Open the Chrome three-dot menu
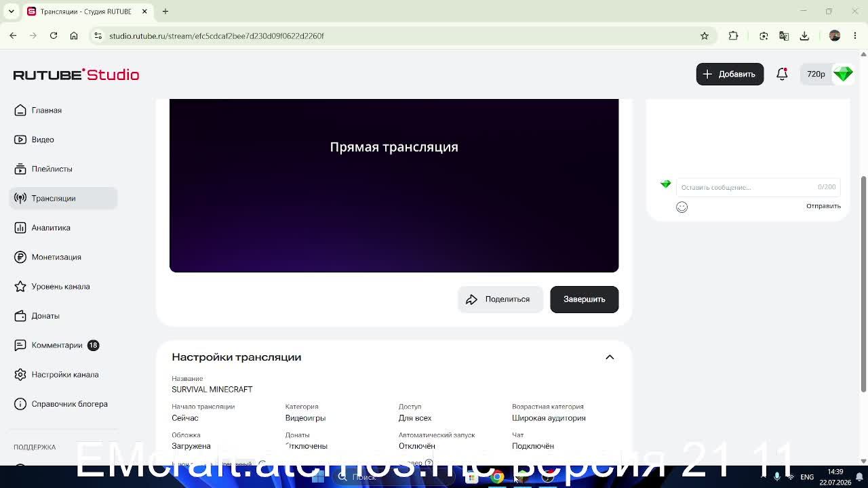The width and height of the screenshot is (868, 488). point(855,36)
